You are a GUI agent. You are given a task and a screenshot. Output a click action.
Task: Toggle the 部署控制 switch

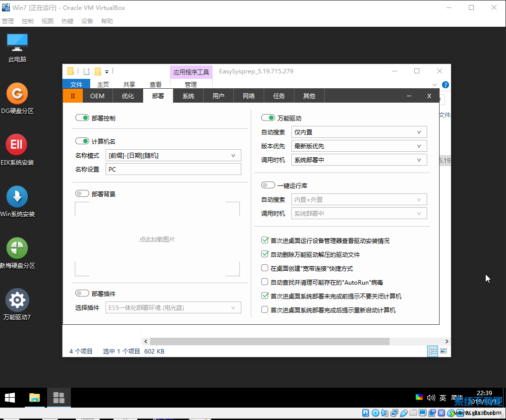tap(82, 119)
